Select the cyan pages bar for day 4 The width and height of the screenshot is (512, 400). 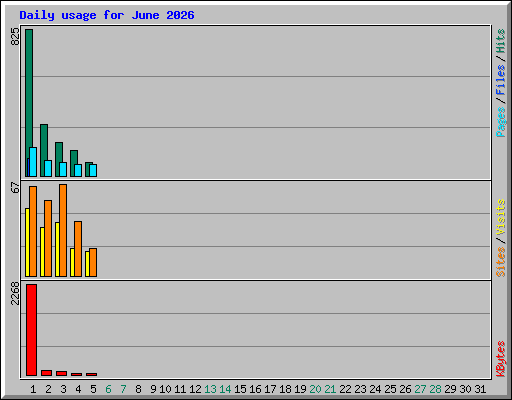78,171
